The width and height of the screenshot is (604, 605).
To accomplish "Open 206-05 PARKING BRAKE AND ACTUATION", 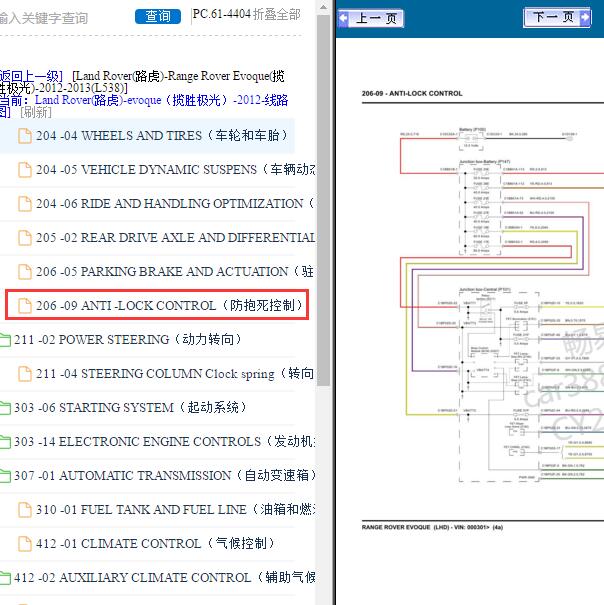I will point(175,272).
